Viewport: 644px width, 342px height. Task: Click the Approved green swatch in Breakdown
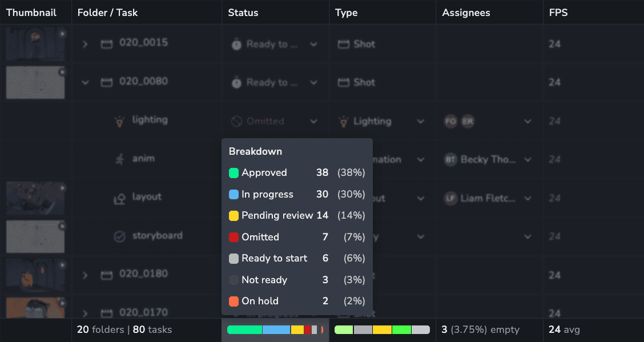click(x=234, y=173)
